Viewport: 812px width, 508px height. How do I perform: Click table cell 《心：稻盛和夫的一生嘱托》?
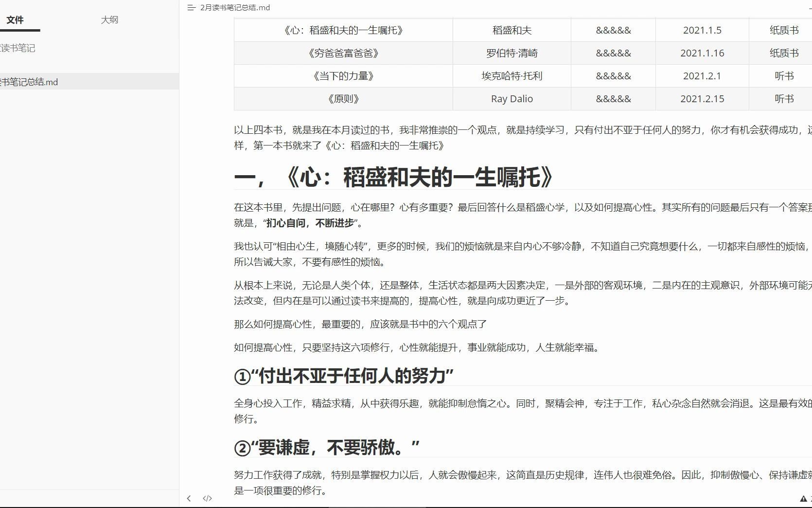[343, 30]
